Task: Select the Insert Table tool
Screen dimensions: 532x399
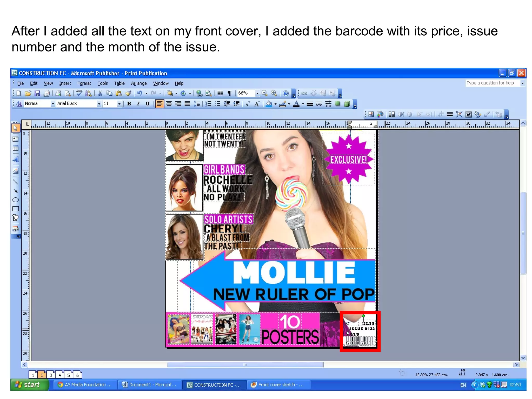Action: click(16, 148)
